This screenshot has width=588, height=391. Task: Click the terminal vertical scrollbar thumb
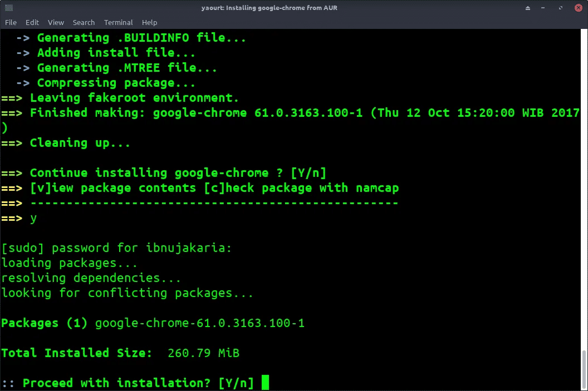coord(584,369)
